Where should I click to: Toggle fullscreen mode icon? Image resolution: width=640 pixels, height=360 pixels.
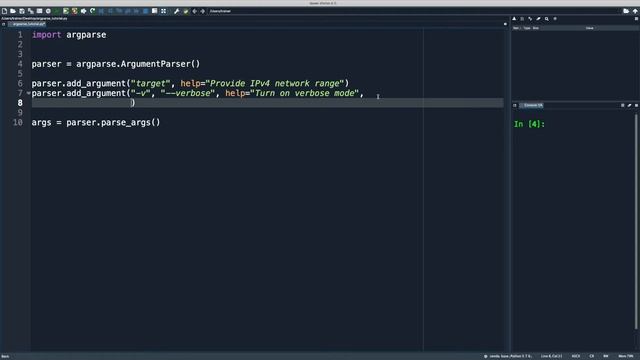(x=163, y=11)
